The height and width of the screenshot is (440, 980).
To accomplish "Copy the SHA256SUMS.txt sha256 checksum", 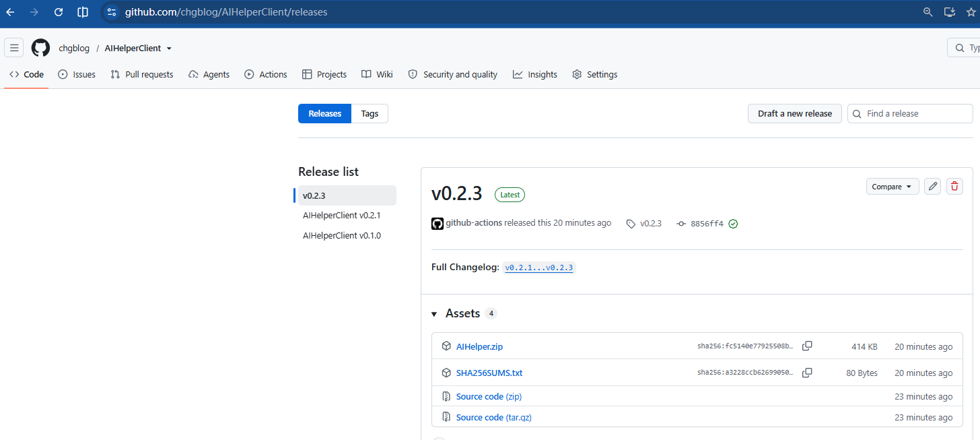I will [807, 373].
